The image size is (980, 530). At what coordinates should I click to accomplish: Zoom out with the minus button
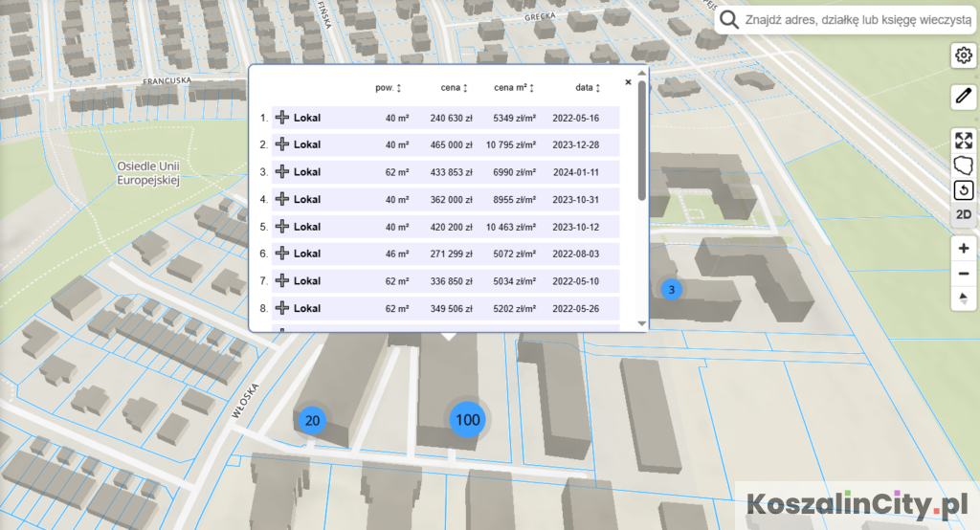tap(963, 274)
